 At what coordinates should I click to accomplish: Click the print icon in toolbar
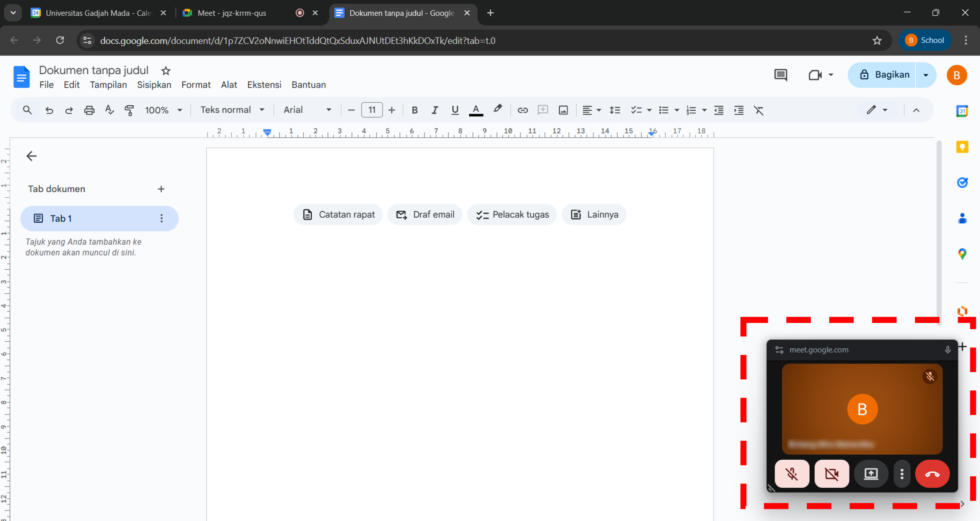click(x=89, y=110)
